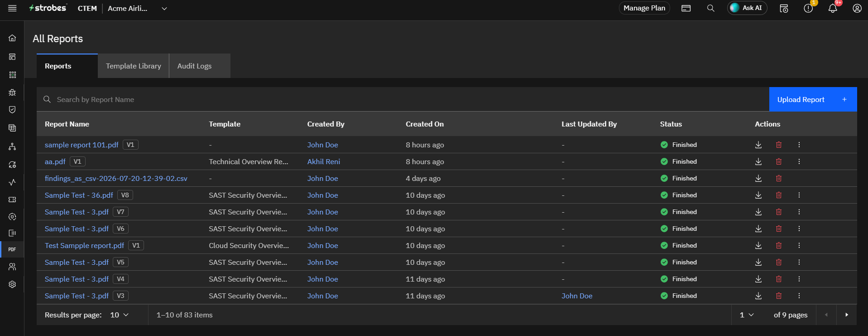Image resolution: width=868 pixels, height=336 pixels.
Task: Open the Akhil Reni creator link
Action: click(324, 161)
